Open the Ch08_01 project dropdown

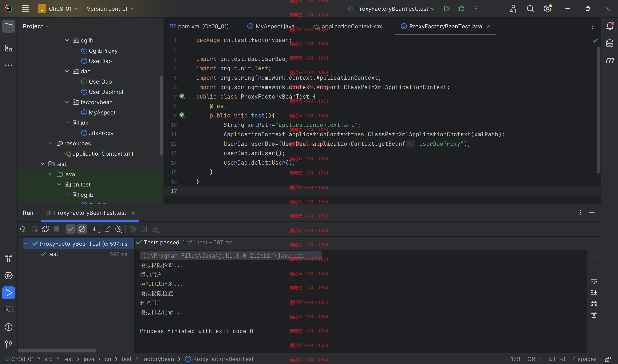click(x=58, y=9)
